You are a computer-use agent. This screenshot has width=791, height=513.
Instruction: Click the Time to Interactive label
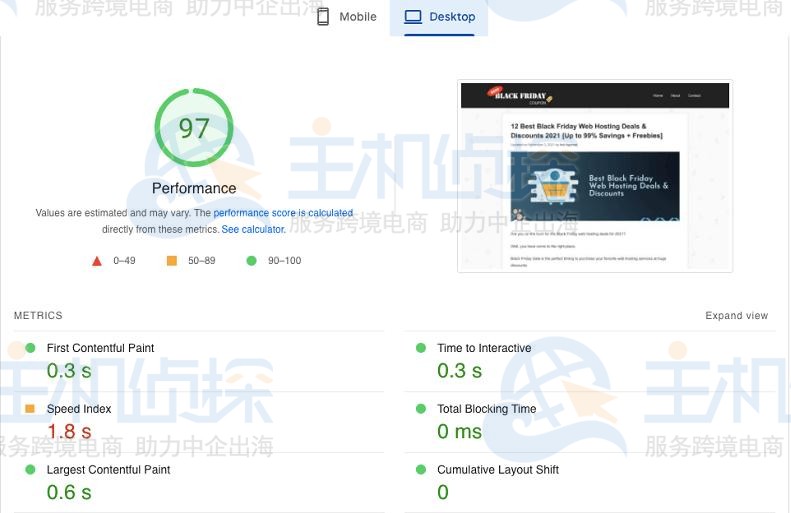pos(484,348)
